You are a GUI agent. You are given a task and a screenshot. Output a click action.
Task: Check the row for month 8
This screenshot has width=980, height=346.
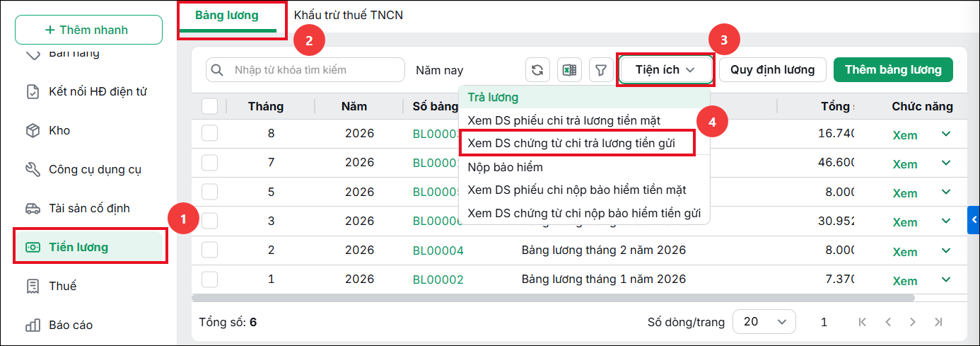(209, 134)
